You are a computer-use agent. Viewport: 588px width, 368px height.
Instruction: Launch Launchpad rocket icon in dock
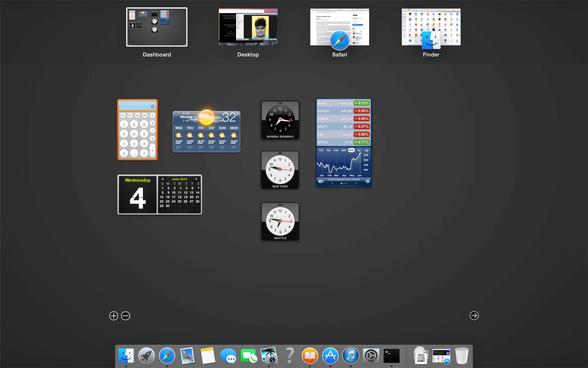coord(147,356)
